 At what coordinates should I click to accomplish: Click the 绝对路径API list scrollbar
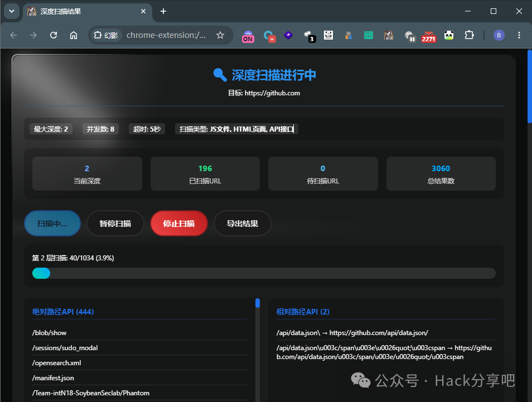pyautogui.click(x=258, y=303)
